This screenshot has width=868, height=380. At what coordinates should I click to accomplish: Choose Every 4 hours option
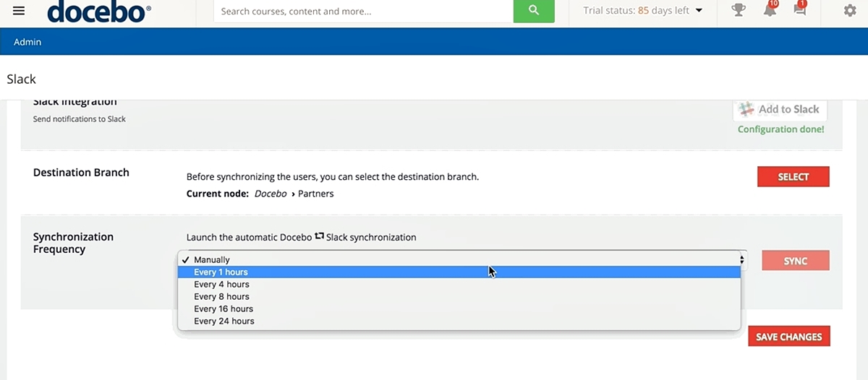(x=221, y=285)
